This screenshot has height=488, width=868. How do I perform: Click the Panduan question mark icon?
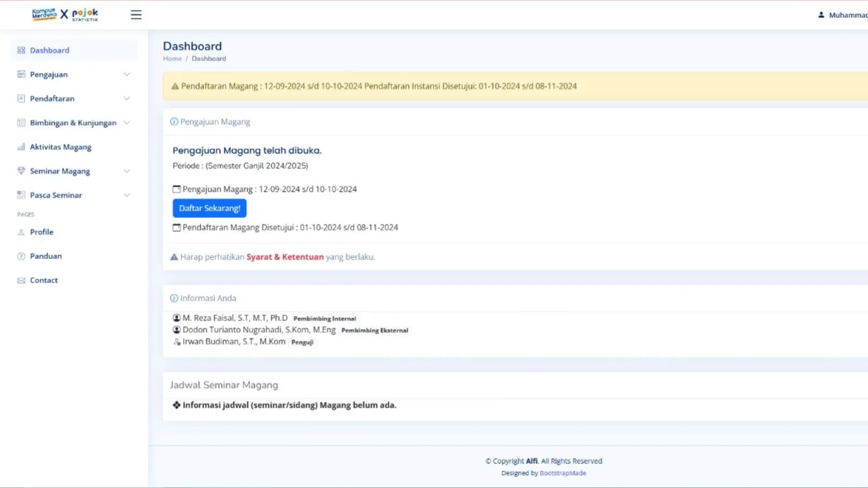(x=21, y=256)
